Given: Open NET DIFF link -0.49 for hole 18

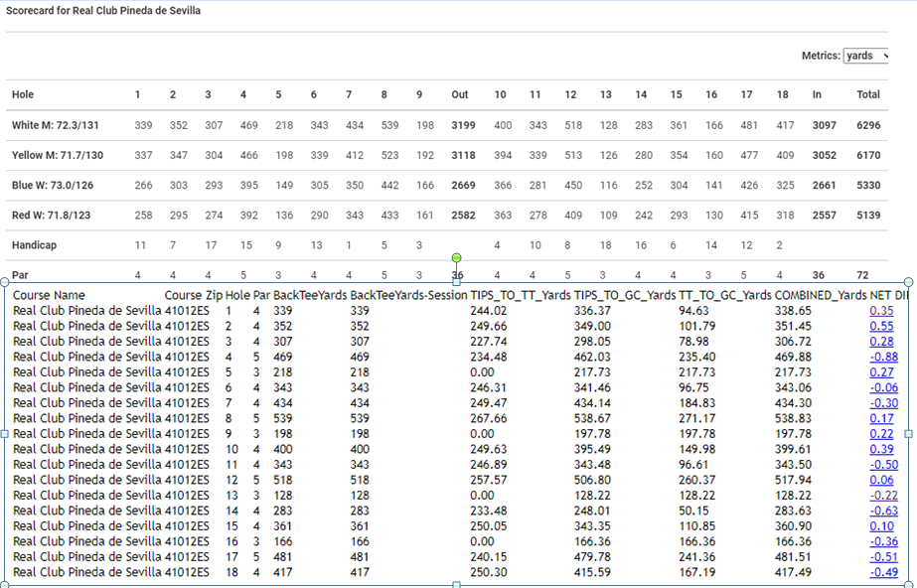Looking at the screenshot, I should click(x=883, y=572).
